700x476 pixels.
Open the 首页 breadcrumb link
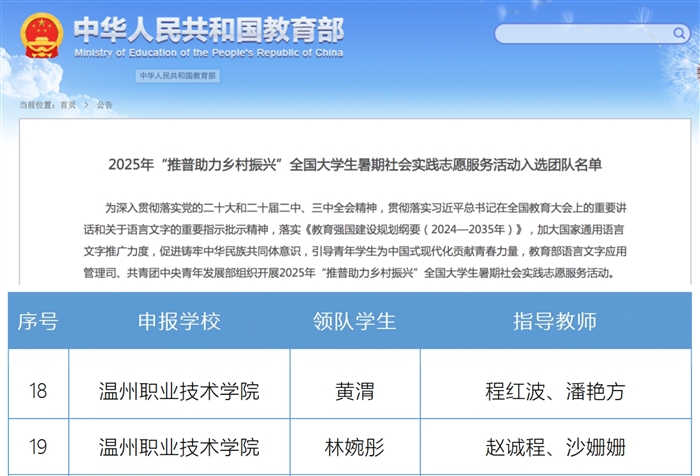pos(68,105)
